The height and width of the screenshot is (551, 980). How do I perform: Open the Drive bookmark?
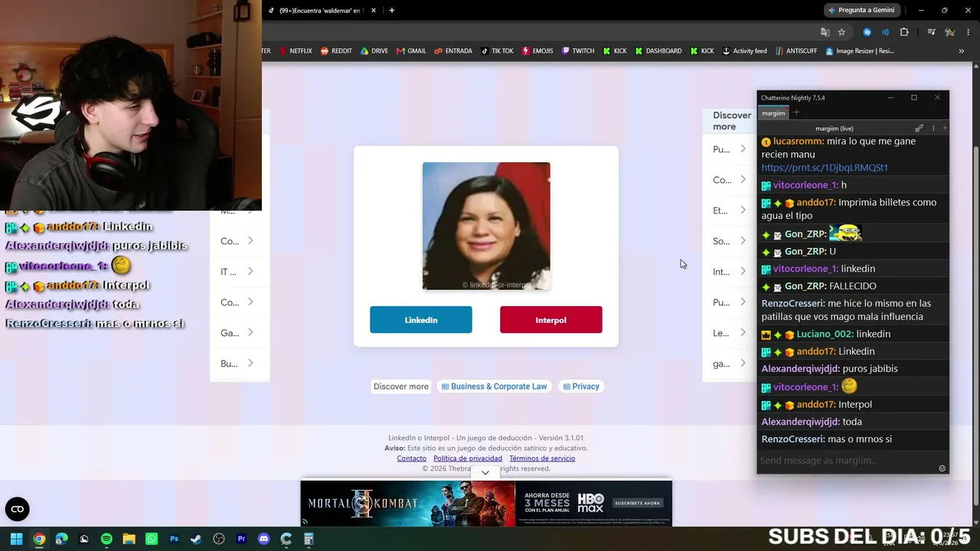(x=374, y=51)
